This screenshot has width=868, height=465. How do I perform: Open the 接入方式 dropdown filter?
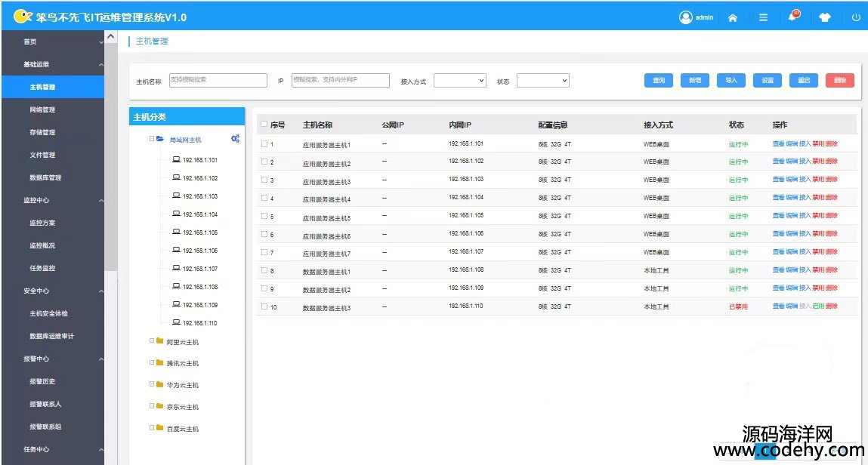pos(459,81)
